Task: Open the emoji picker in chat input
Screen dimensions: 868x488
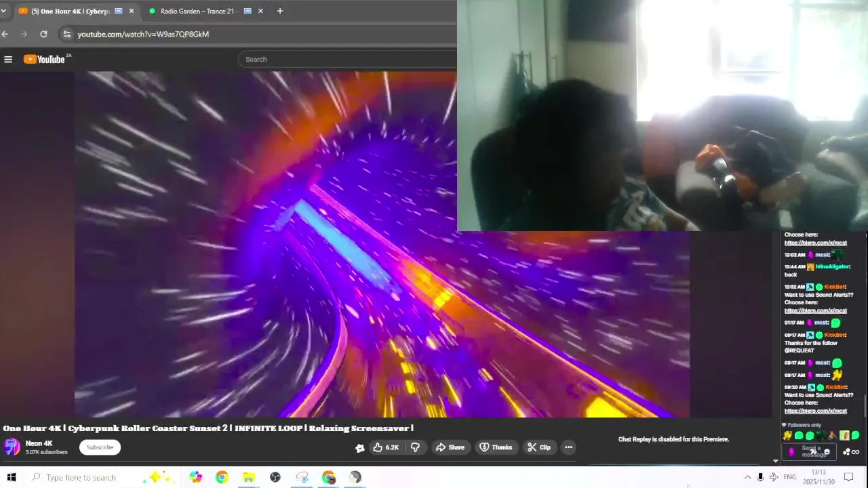Action: pyautogui.click(x=826, y=452)
